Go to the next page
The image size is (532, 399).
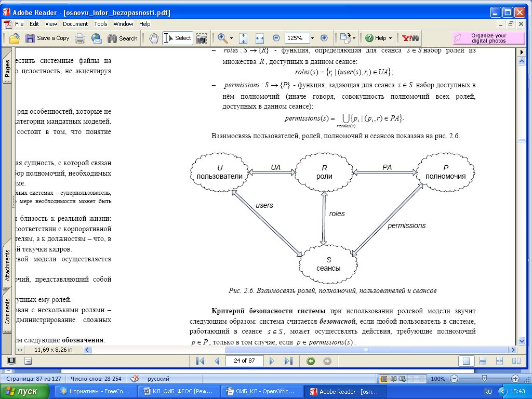[272, 361]
